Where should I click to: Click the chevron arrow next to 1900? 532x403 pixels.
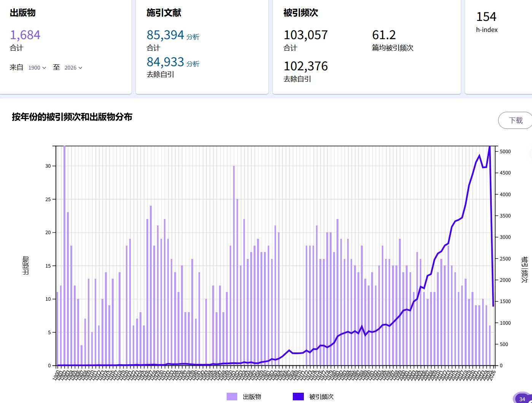click(44, 68)
